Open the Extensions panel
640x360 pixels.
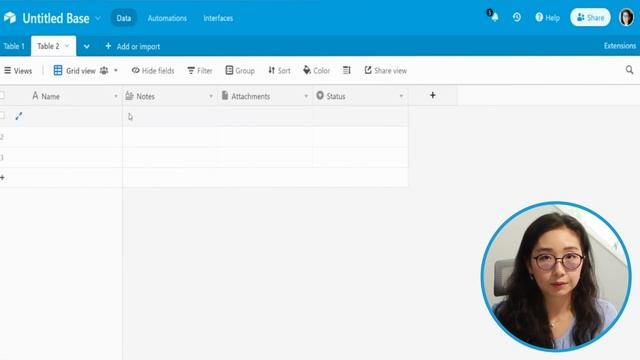click(620, 46)
